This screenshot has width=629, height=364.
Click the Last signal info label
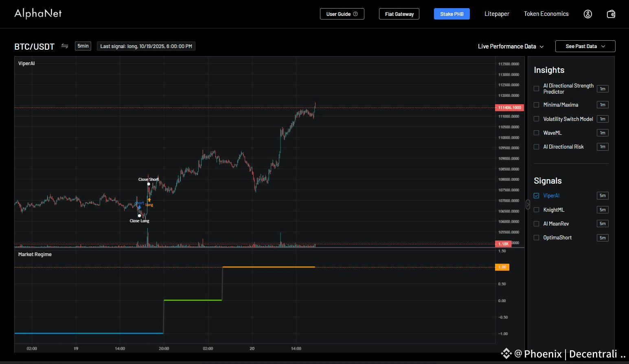(x=146, y=46)
